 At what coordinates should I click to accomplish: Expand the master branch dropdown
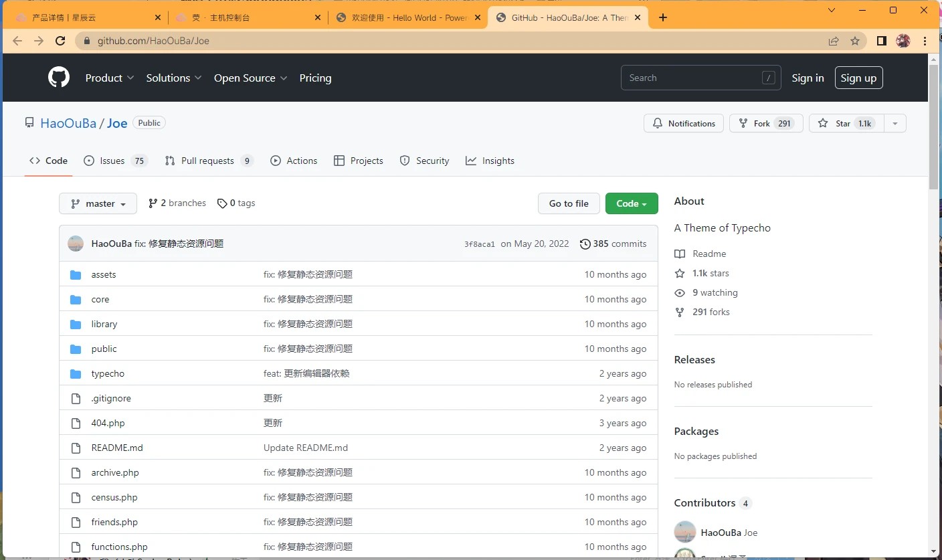tap(98, 203)
